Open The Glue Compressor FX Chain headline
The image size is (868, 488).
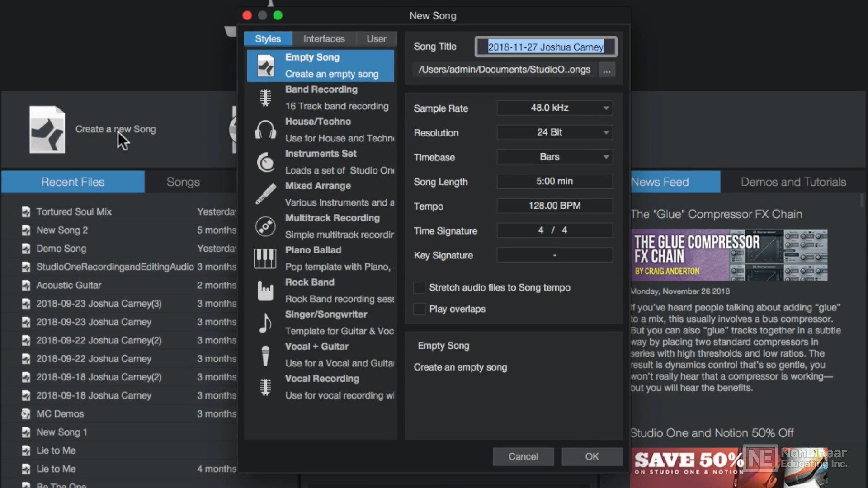717,214
